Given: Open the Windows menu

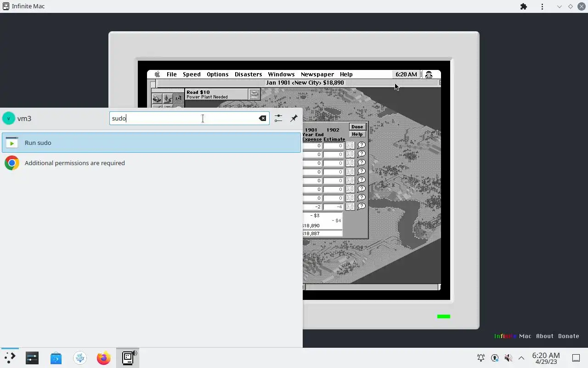Looking at the screenshot, I should [x=281, y=74].
